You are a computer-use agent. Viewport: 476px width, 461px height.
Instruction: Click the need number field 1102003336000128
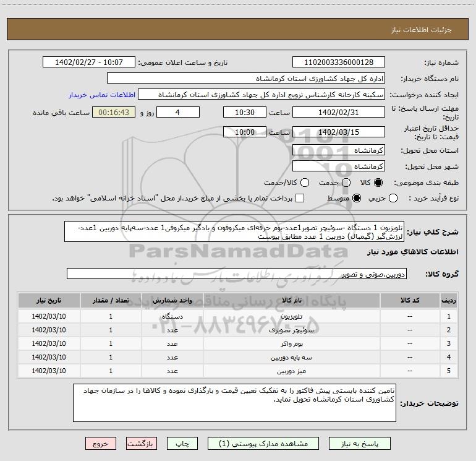tap(339, 62)
